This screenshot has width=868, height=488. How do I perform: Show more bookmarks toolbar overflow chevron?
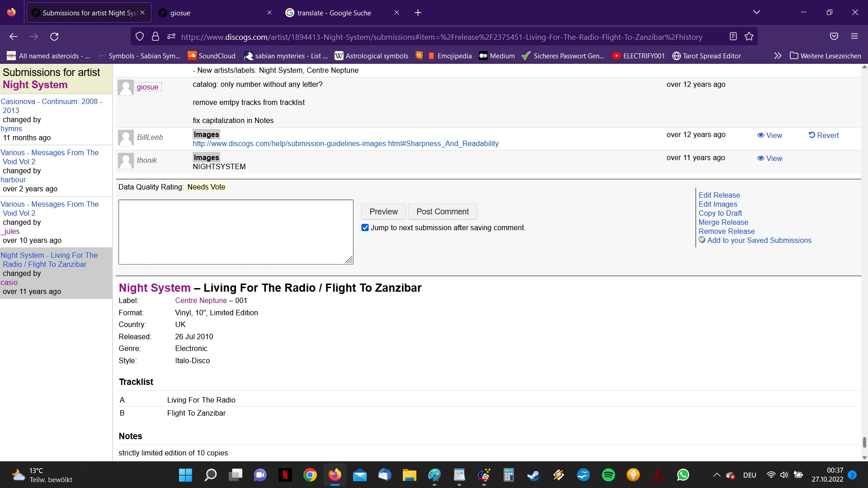coord(777,56)
